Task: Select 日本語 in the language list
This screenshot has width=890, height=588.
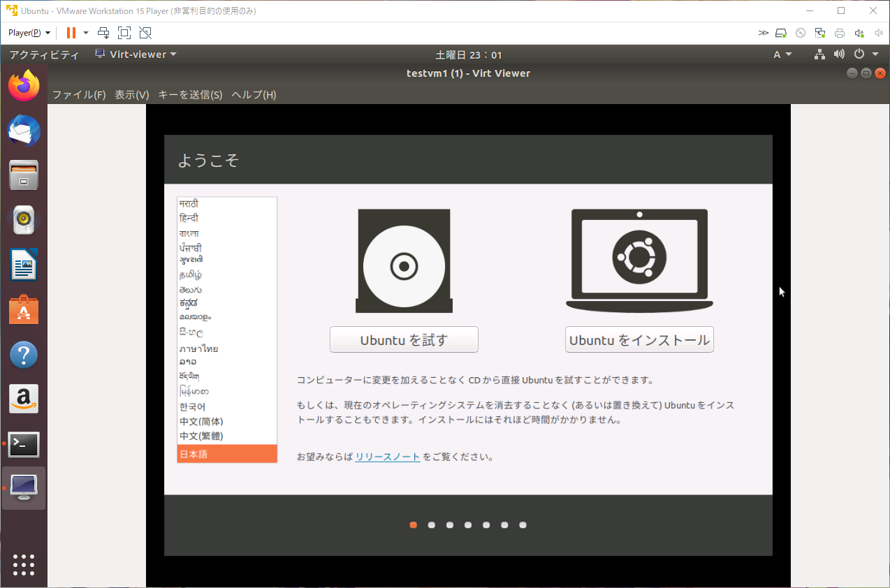Action: [227, 454]
